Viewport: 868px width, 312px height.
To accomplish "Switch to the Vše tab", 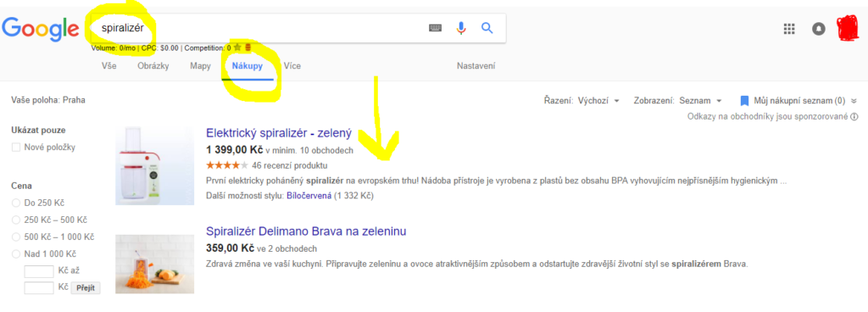I will [109, 66].
